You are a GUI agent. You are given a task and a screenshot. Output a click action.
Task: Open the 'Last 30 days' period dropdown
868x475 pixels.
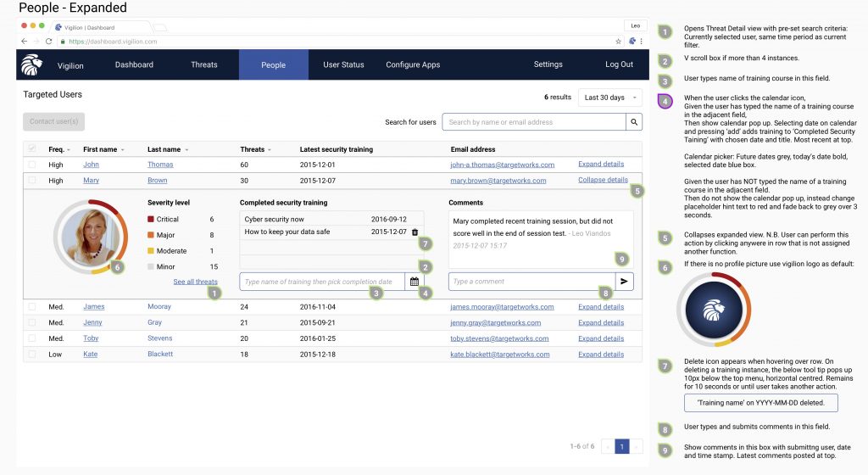[609, 98]
